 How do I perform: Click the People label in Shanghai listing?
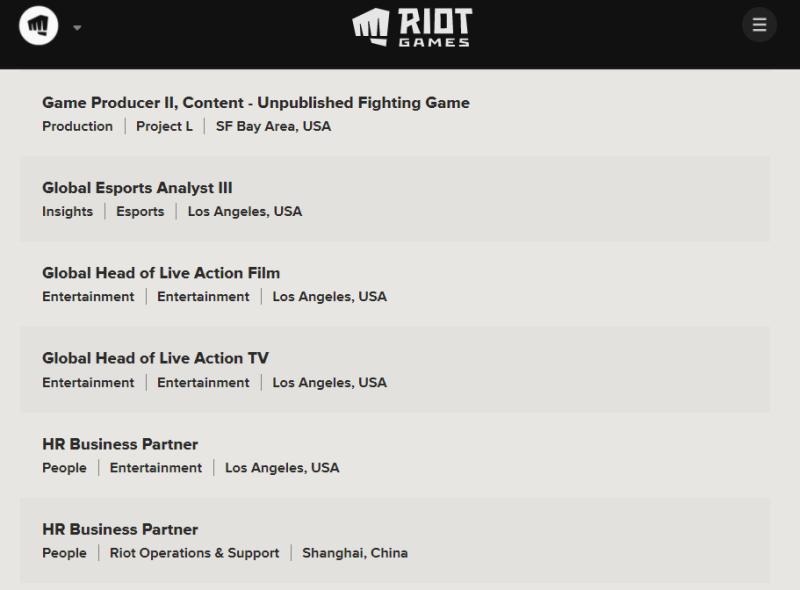click(64, 553)
